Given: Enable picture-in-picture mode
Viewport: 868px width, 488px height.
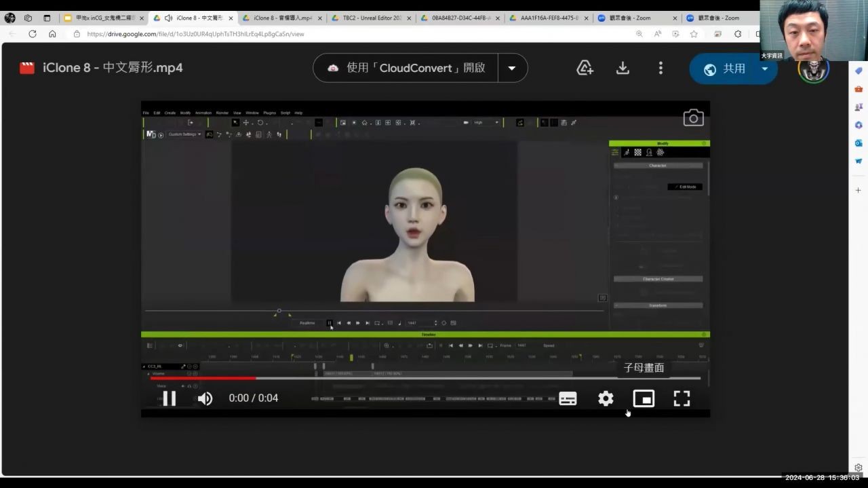Looking at the screenshot, I should point(644,398).
